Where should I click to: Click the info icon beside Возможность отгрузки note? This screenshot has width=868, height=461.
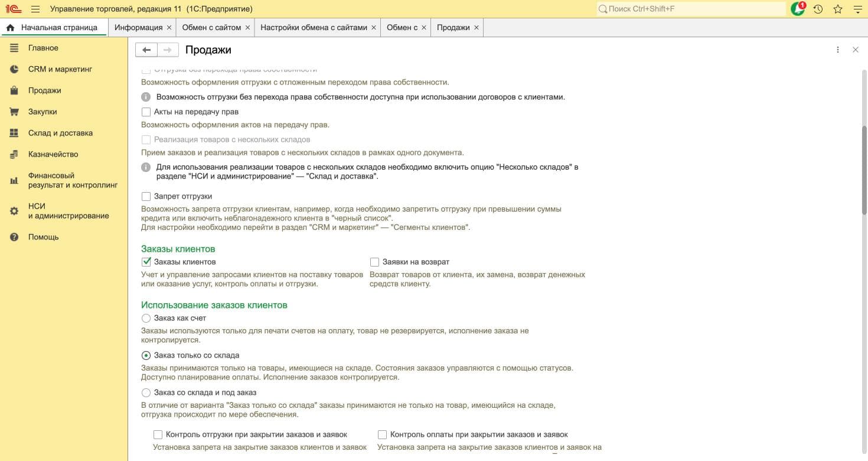pyautogui.click(x=146, y=97)
